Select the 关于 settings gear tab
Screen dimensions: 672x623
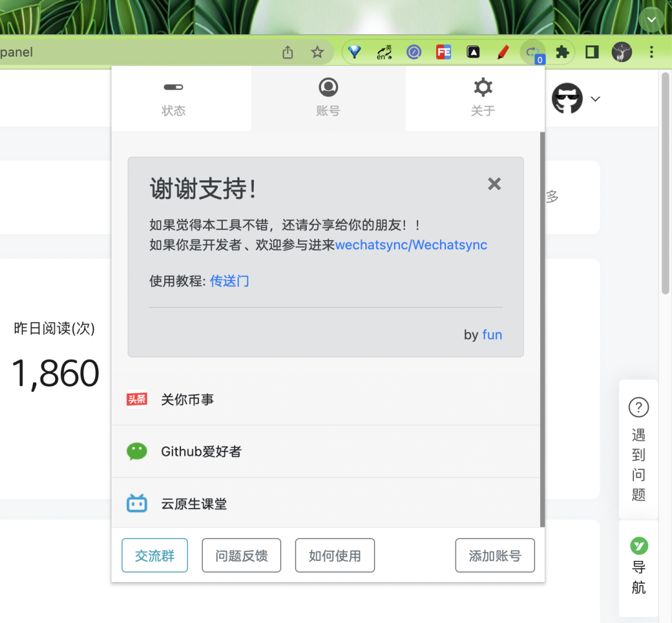pos(482,98)
